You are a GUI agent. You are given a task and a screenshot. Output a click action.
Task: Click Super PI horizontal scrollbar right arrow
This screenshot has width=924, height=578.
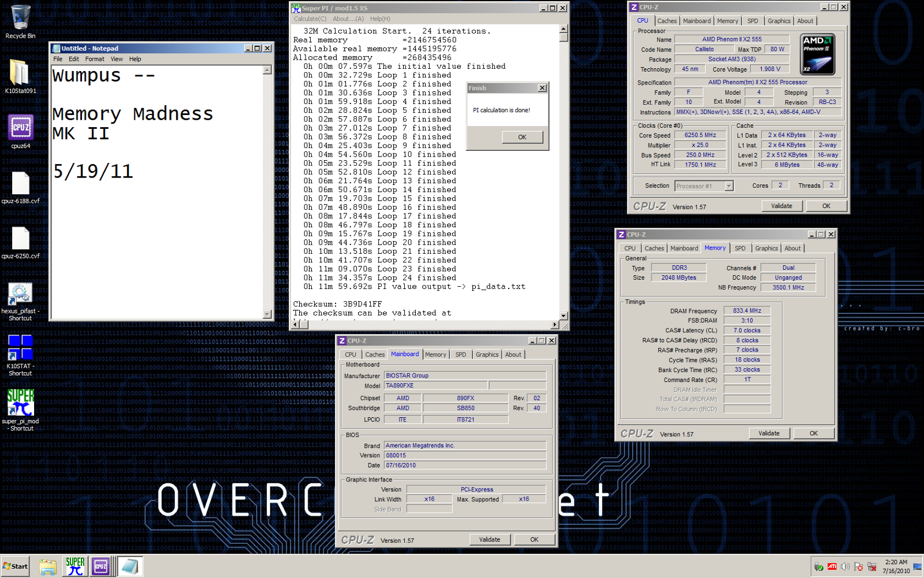click(556, 325)
